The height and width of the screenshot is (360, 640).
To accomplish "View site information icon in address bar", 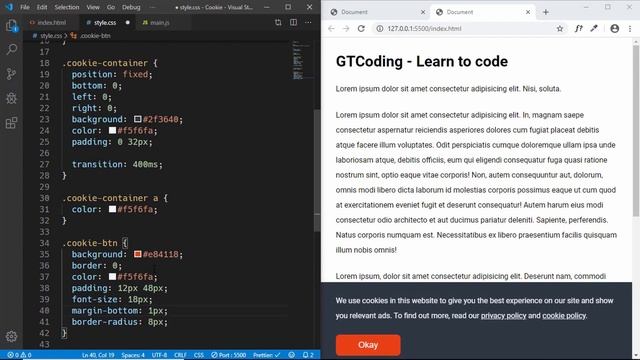I will click(x=380, y=29).
